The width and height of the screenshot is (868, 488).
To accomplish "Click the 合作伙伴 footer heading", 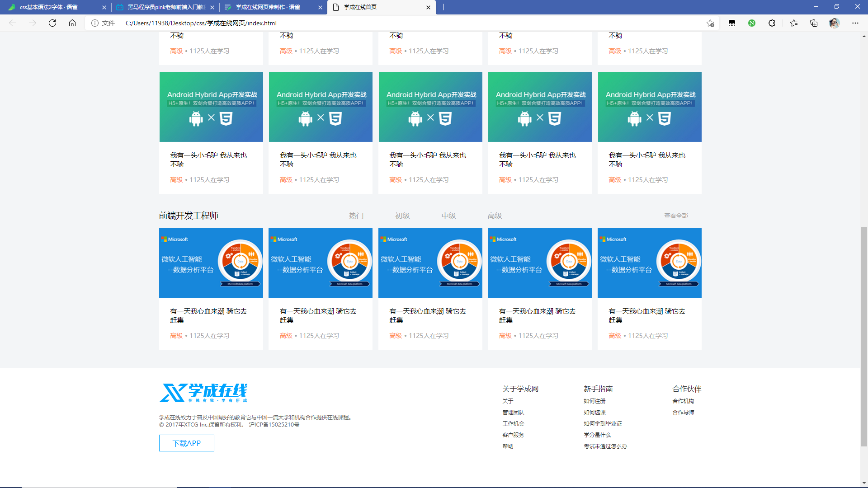I will click(x=687, y=389).
